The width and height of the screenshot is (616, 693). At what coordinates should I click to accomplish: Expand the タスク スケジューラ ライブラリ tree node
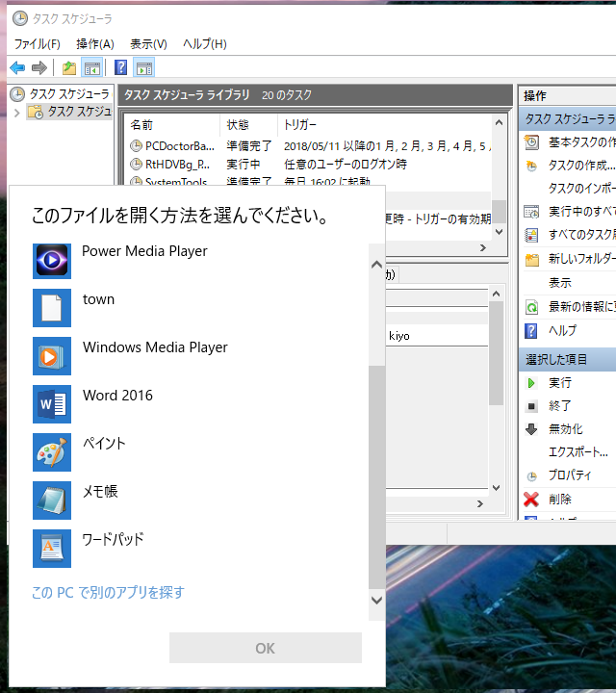tap(16, 113)
